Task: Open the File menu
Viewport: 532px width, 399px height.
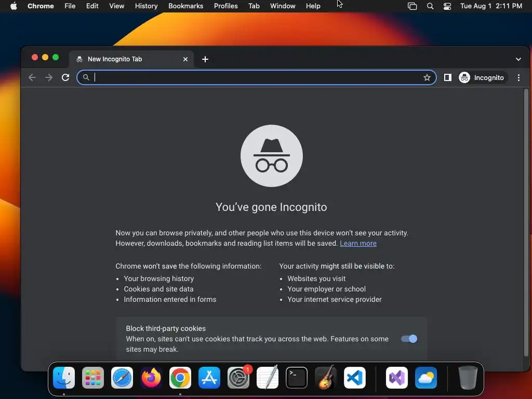Action: point(70,6)
